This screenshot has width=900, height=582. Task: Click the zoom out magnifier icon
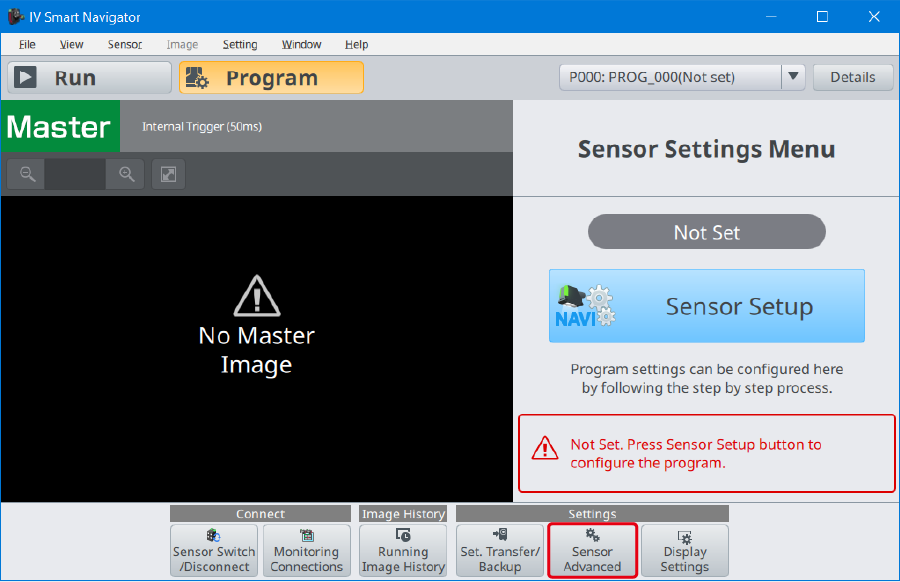pyautogui.click(x=27, y=174)
